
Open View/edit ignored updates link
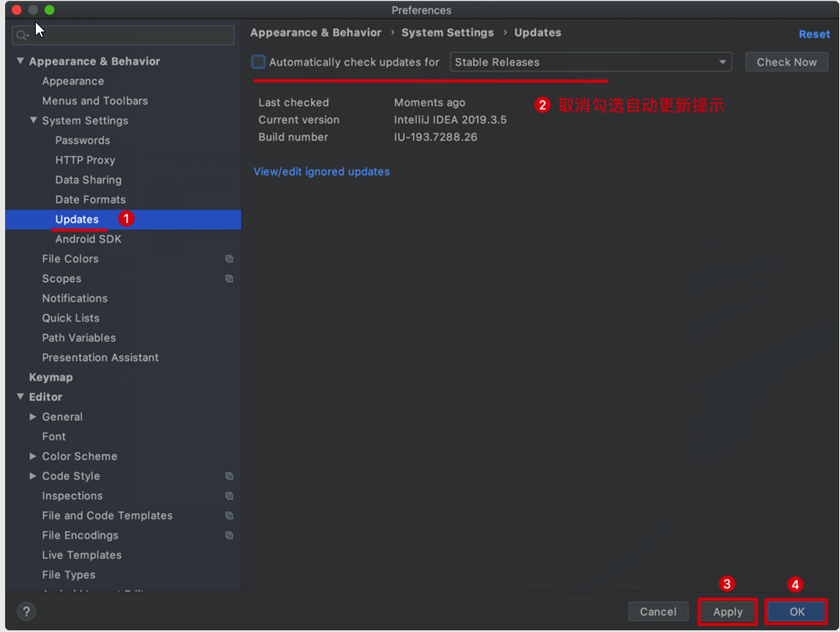[x=321, y=172]
